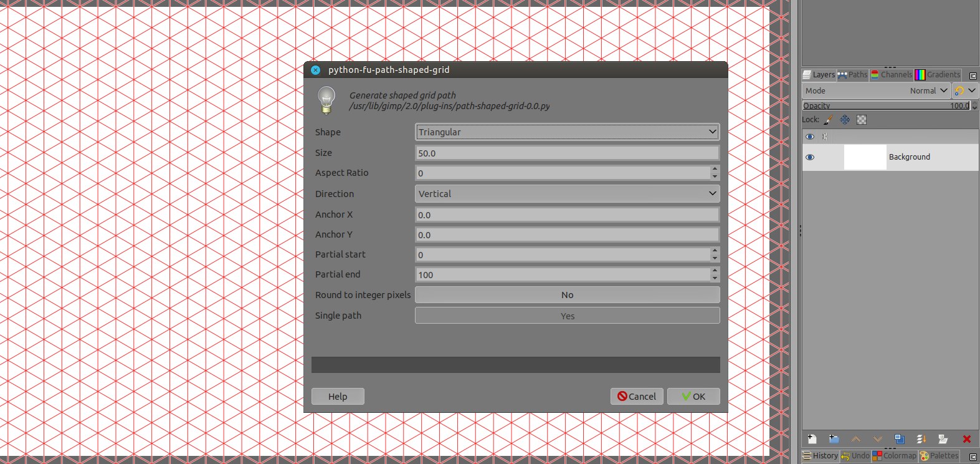Delete the layer with the red X
Image resolution: width=980 pixels, height=464 pixels.
[x=967, y=439]
